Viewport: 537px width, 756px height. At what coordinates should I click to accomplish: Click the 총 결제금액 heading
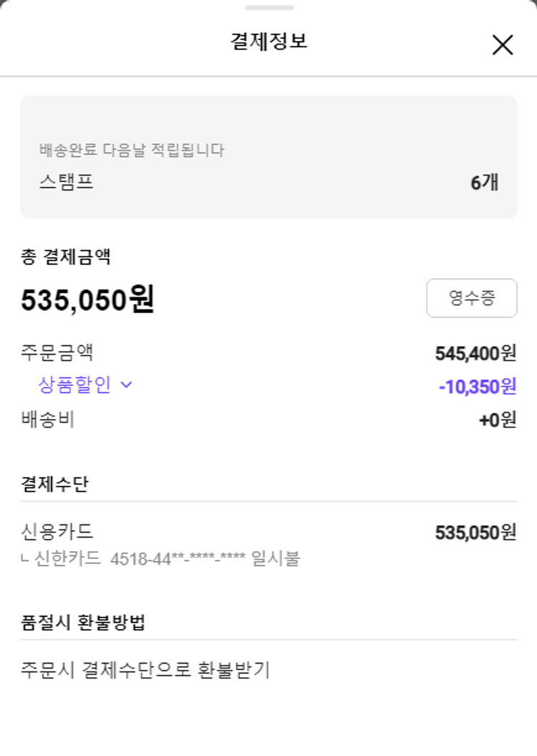point(66,257)
